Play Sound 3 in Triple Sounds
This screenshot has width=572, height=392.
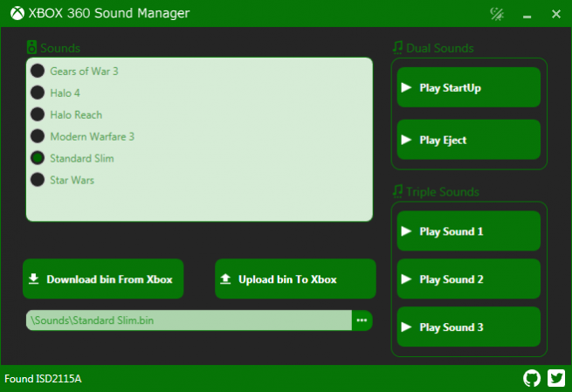coord(468,327)
